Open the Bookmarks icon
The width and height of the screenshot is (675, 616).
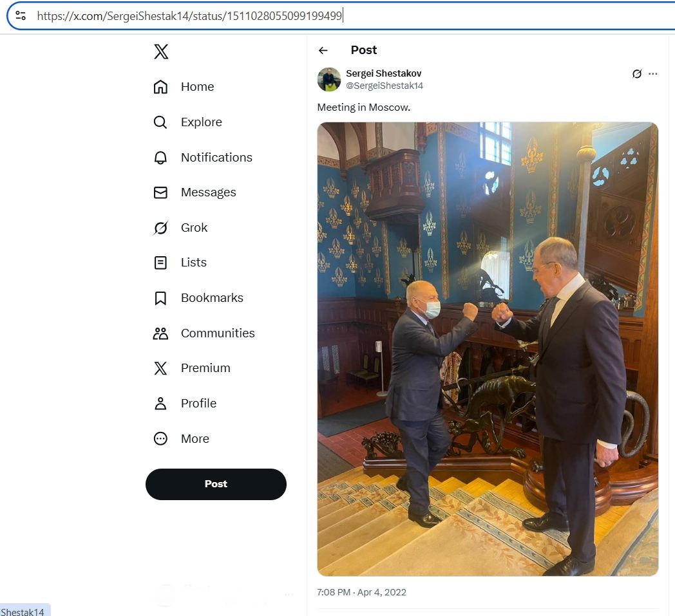point(160,298)
